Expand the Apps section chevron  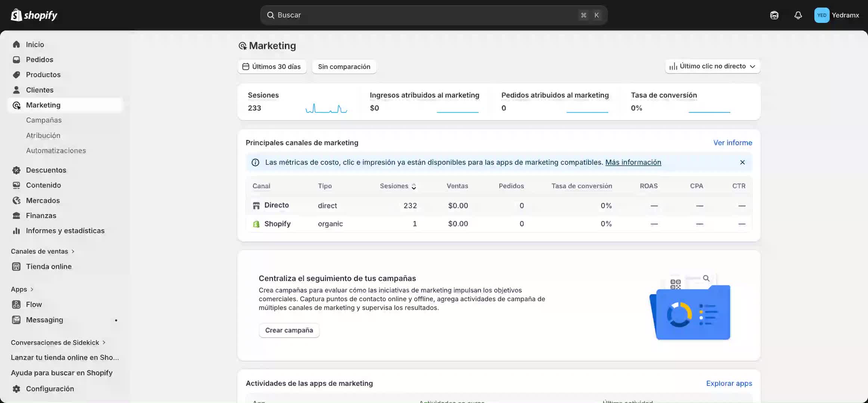point(32,289)
